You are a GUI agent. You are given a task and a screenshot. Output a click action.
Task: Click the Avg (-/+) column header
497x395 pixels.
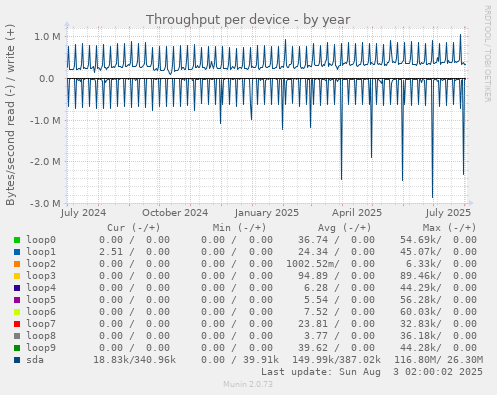coord(344,228)
